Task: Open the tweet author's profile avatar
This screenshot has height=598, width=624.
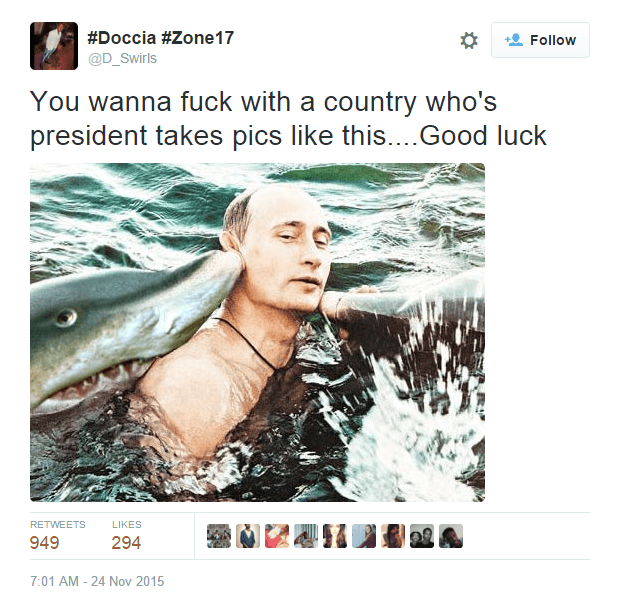Action: tap(54, 46)
